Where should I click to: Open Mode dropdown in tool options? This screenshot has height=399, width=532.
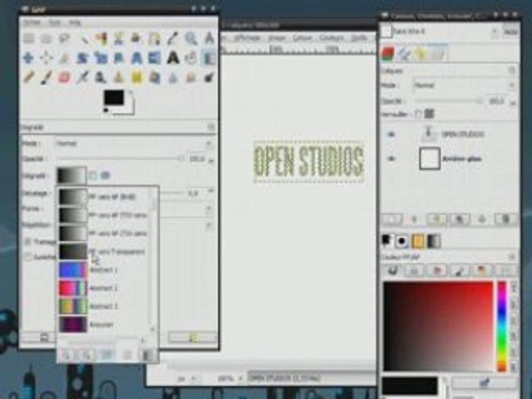[x=134, y=144]
